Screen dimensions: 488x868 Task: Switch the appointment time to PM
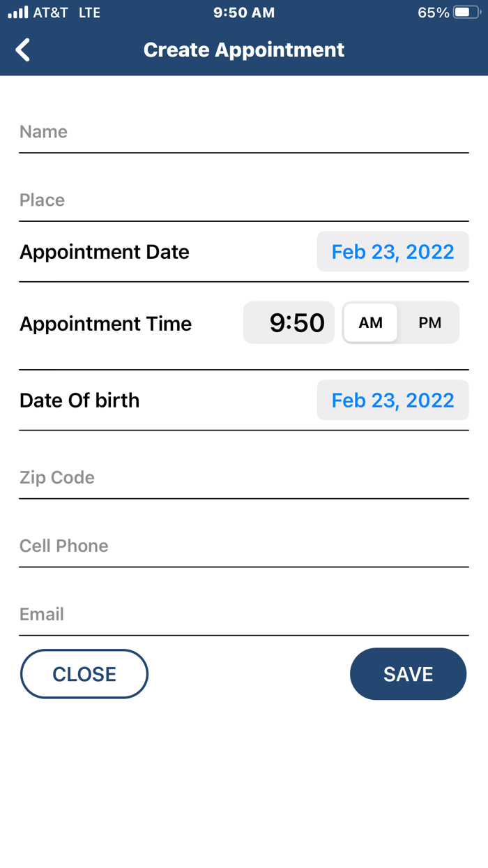coord(430,322)
